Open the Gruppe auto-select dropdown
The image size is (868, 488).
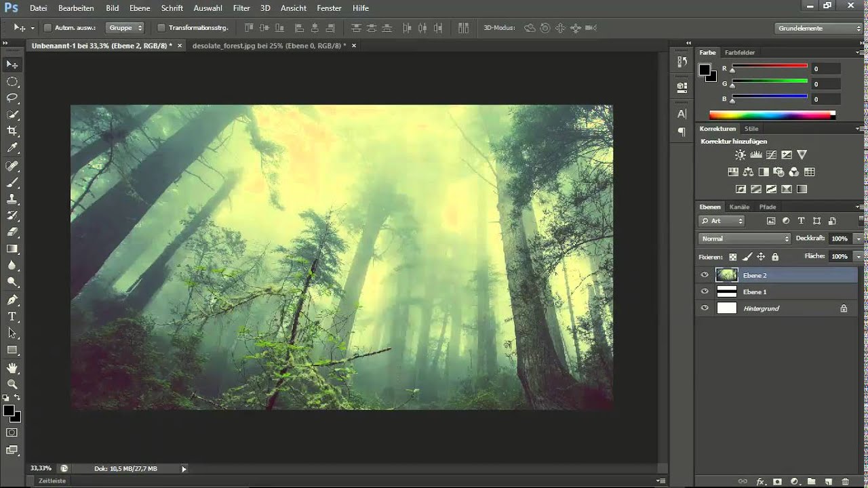tap(125, 28)
